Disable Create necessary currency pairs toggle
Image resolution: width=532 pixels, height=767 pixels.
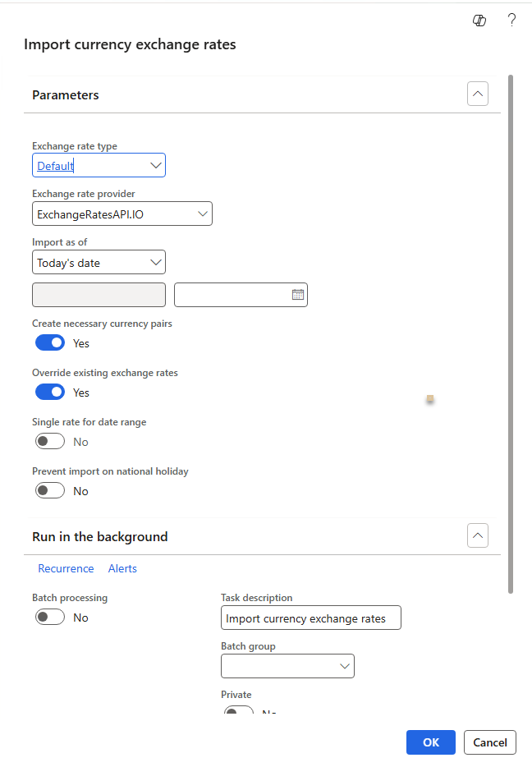pyautogui.click(x=50, y=343)
